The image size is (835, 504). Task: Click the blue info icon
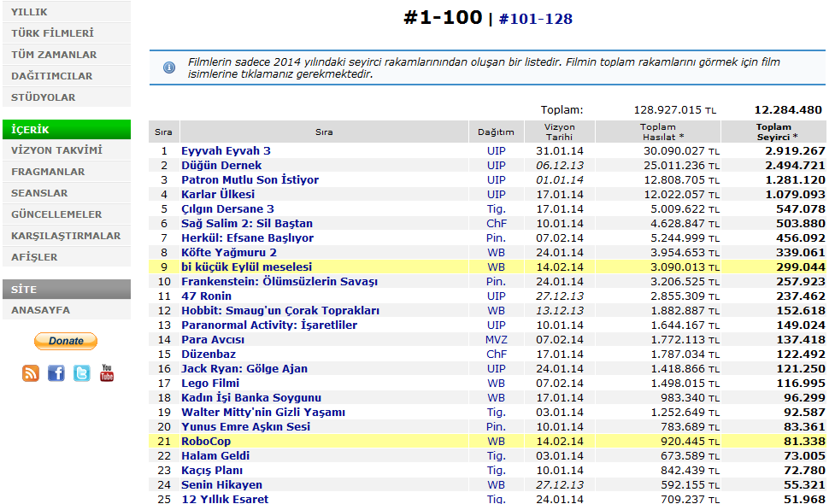click(x=169, y=67)
